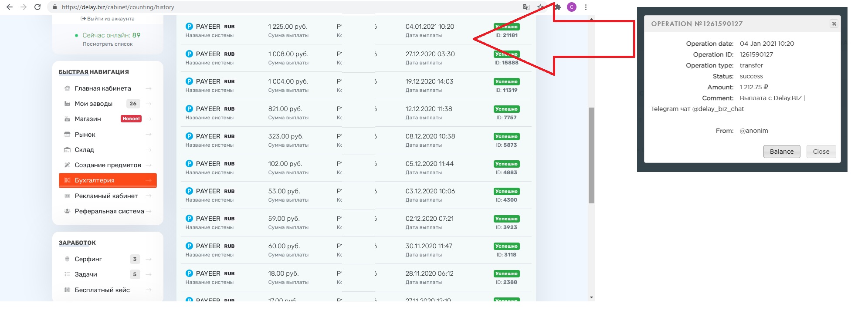The width and height of the screenshot is (868, 324).
Task: Go forward with browser forward arrow
Action: [24, 7]
